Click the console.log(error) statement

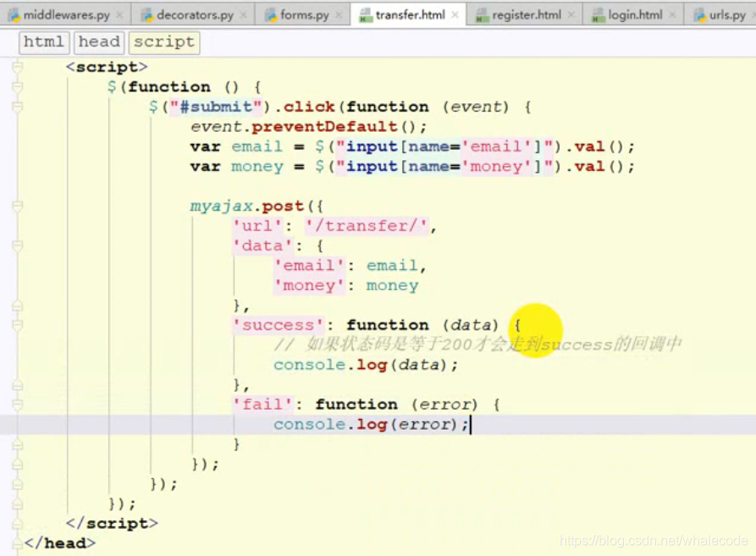pyautogui.click(x=371, y=425)
